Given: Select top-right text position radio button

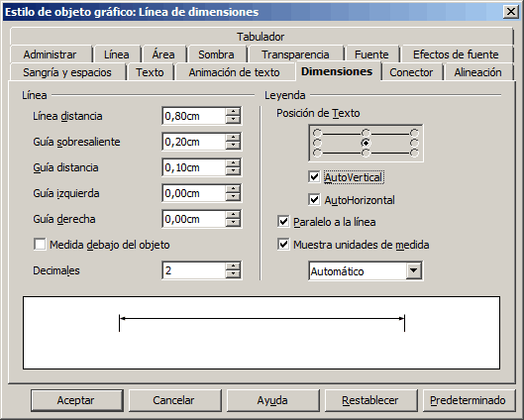Looking at the screenshot, I should (414, 134).
